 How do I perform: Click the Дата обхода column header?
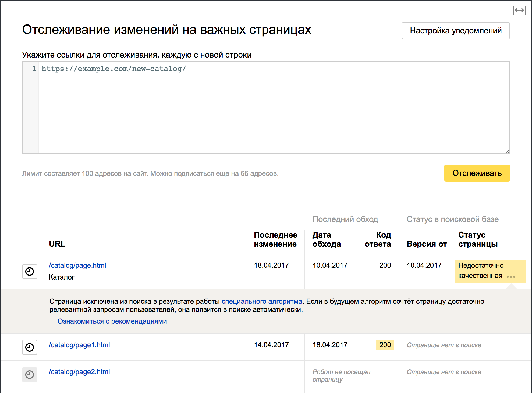pos(326,239)
